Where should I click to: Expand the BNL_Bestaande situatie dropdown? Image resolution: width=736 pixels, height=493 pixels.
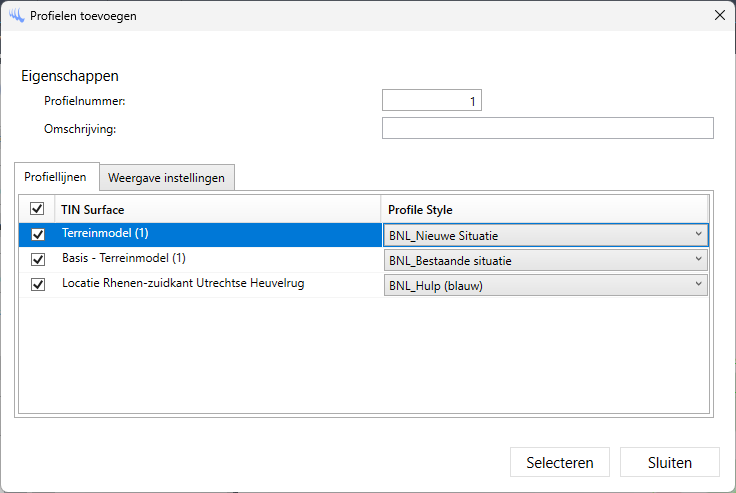pos(545,260)
